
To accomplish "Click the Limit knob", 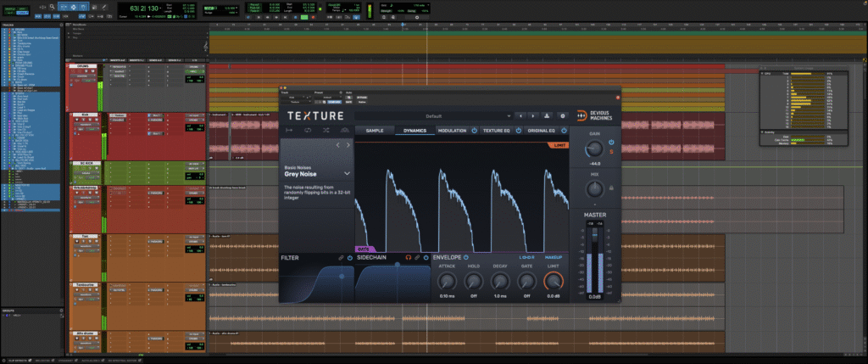I will [554, 282].
